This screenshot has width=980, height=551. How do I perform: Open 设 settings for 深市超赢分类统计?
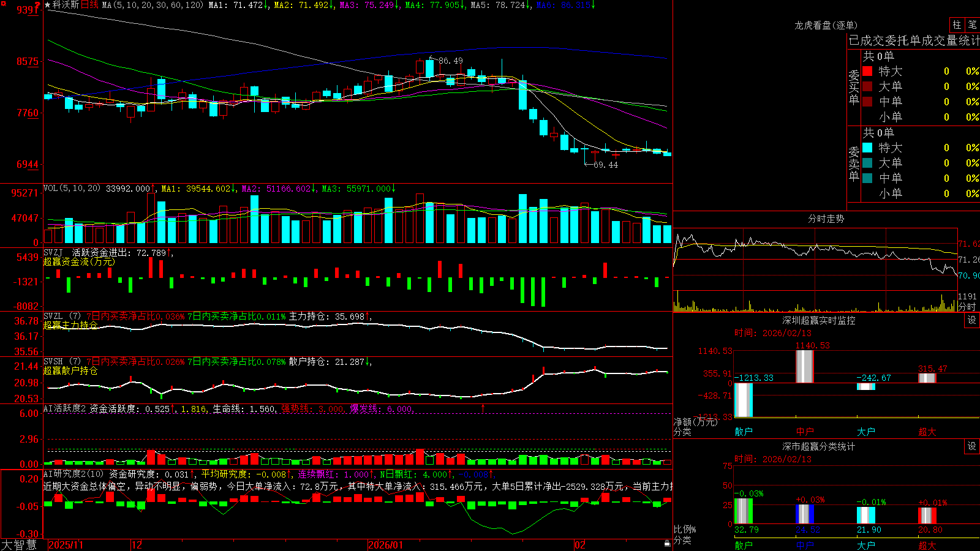(972, 446)
